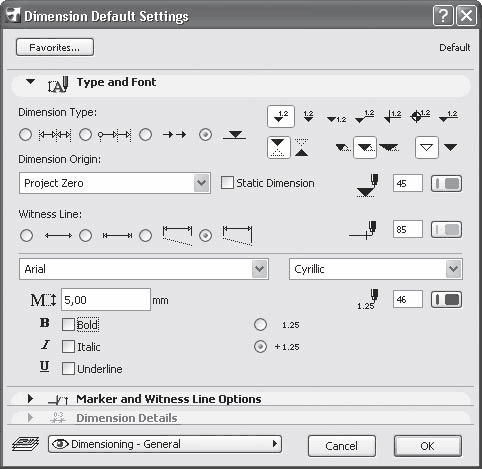Viewport: 482px width, 469px height.
Task: Open the Project Zero dimension origin dropdown
Action: (115, 183)
